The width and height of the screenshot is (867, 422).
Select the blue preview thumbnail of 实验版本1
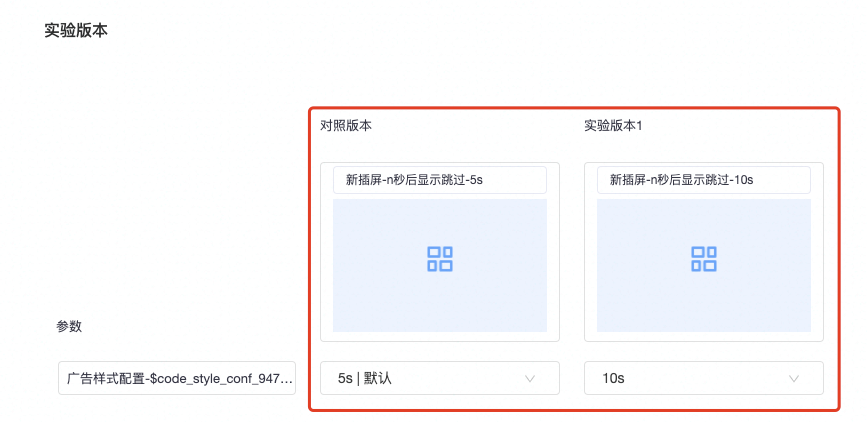point(704,265)
